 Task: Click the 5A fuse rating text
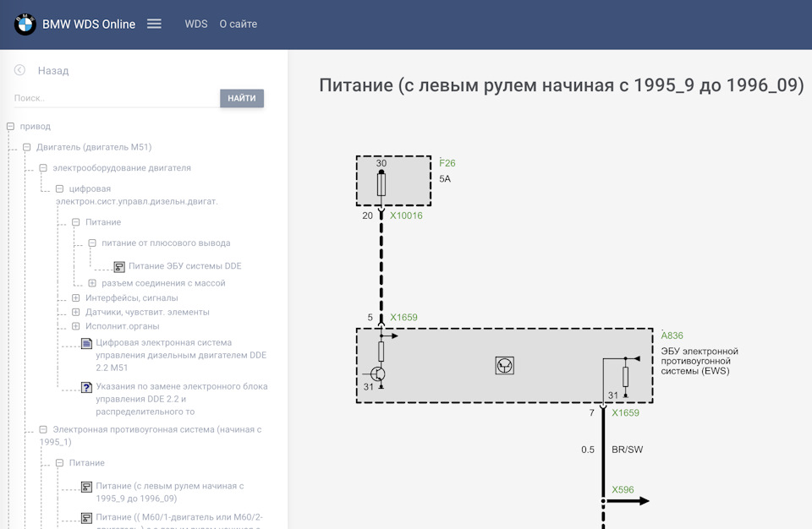coord(445,178)
